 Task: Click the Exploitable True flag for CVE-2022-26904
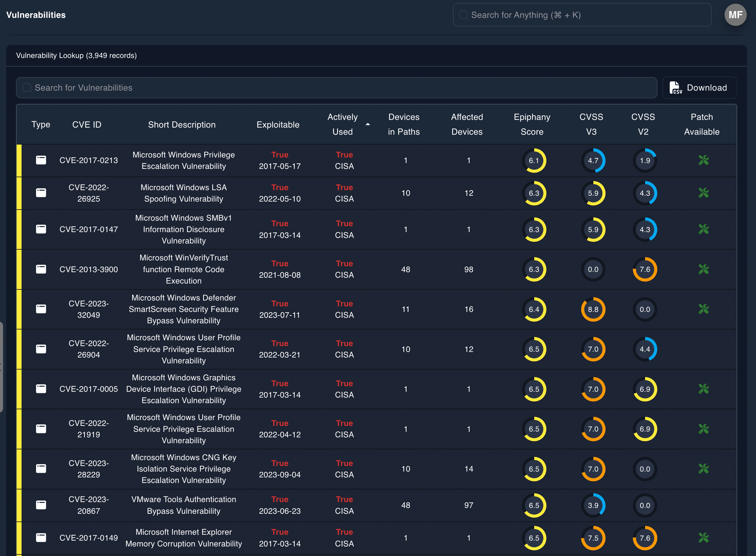click(280, 343)
